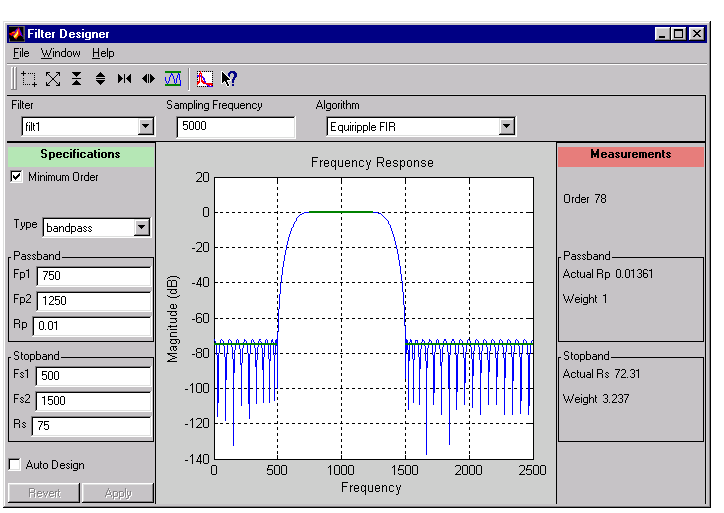Viewport: 724px width, 513px height.
Task: Expand the Algorithm Equiripple FIR dropdown
Action: [506, 127]
